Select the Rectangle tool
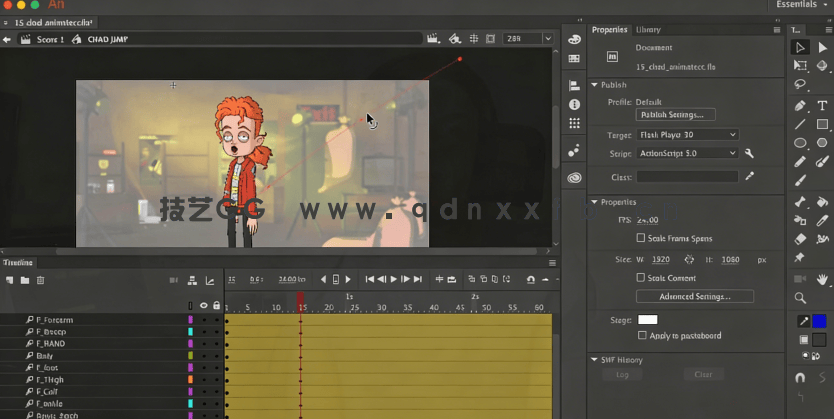 (x=822, y=124)
